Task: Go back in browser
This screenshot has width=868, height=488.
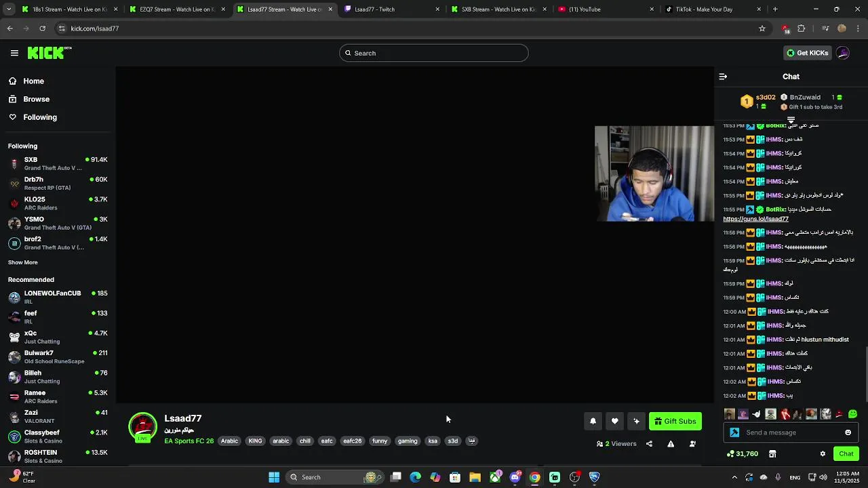Action: 9,28
